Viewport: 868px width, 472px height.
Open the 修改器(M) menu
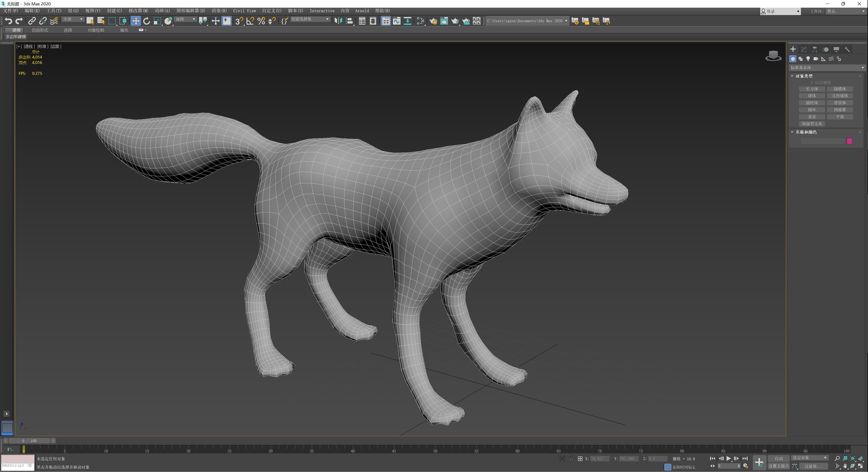[138, 11]
